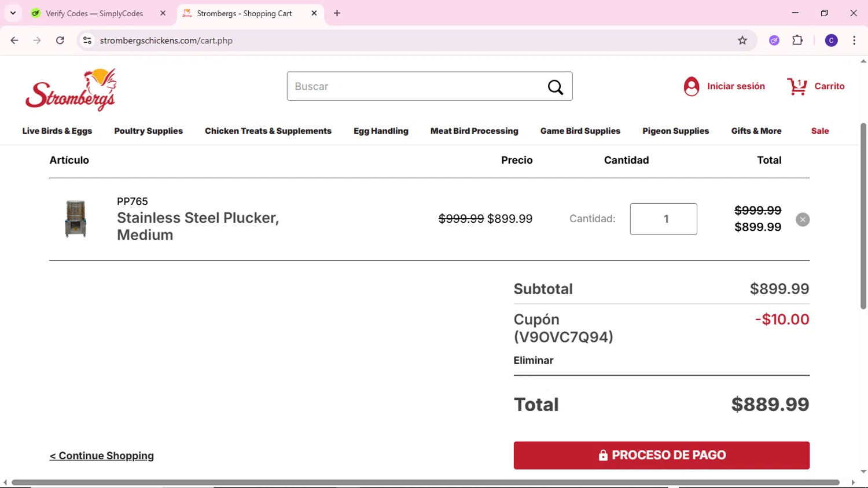Remove the Stainless Steel Plucker item

point(803,219)
